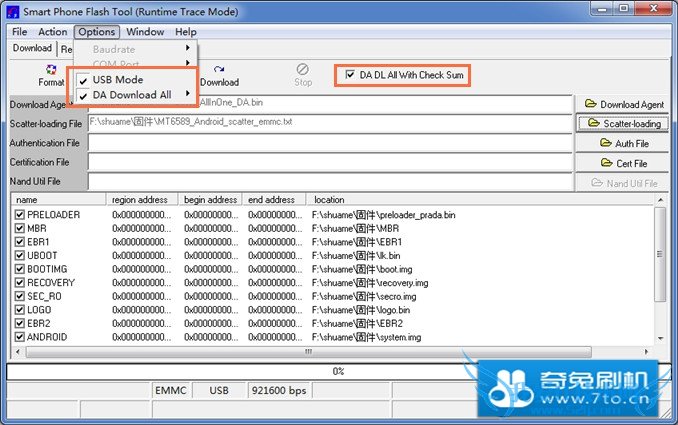Click the vertical scrollbar thumb of partition list
The image size is (678, 425).
click(660, 254)
